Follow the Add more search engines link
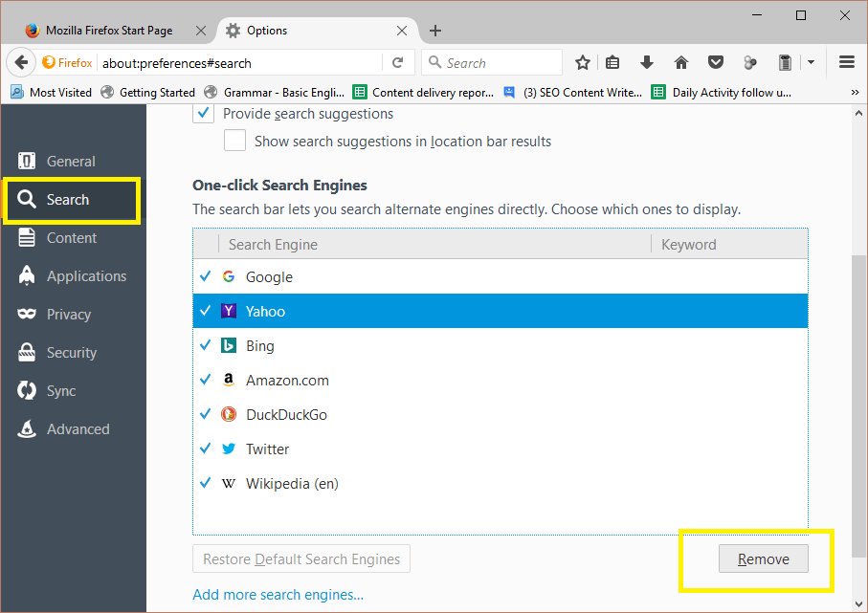Screen dimensions: 868x613 (x=278, y=595)
